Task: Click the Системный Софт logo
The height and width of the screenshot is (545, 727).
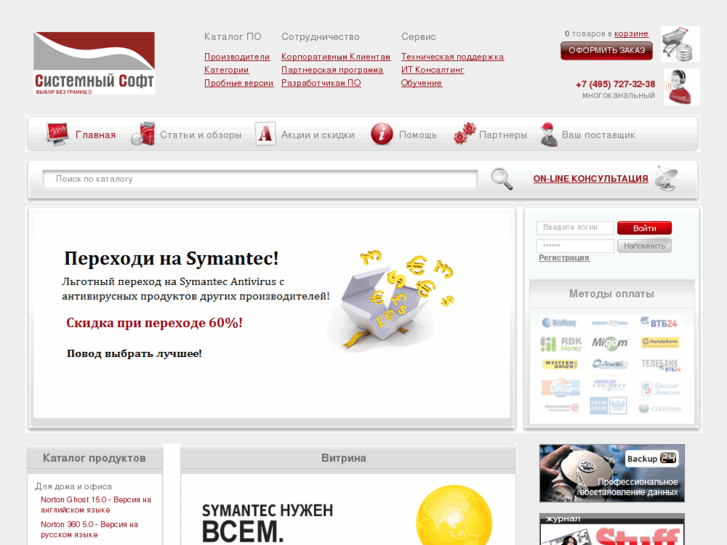Action: pyautogui.click(x=94, y=63)
